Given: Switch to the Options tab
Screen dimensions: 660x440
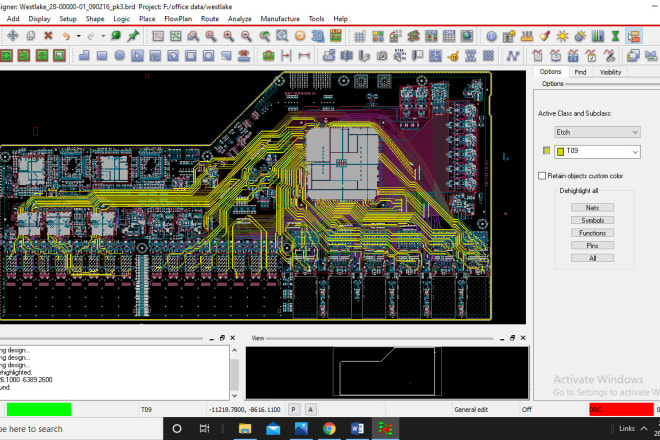Looking at the screenshot, I should (550, 72).
